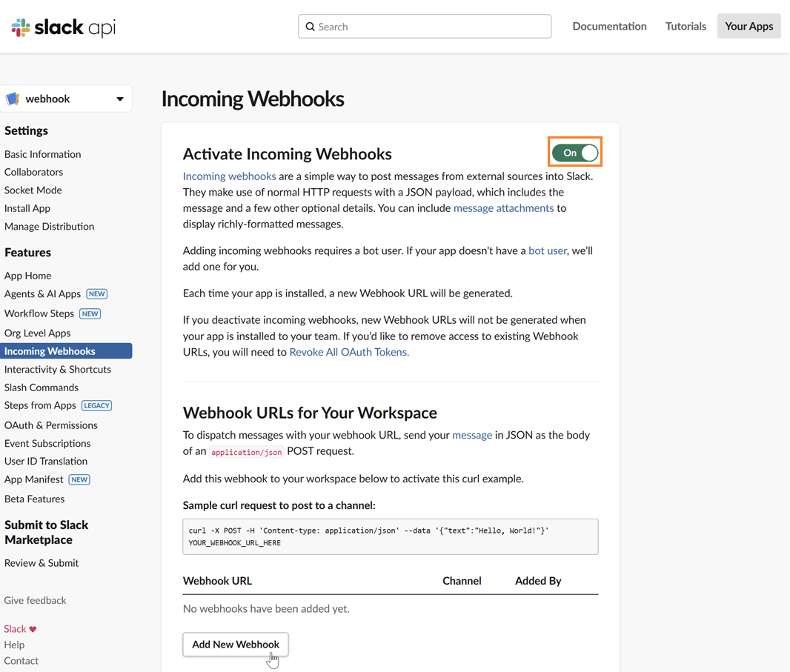Click the Add New Webhook button

[x=235, y=644]
